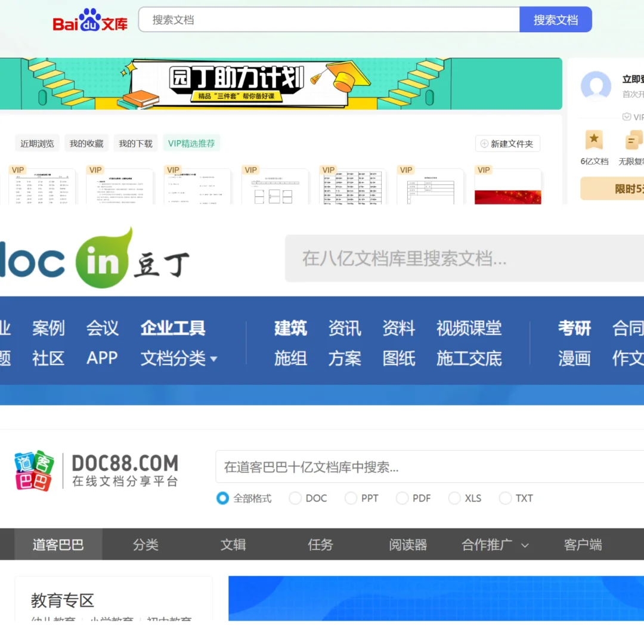The width and height of the screenshot is (644, 644).
Task: Click the user avatar icon
Action: tap(596, 86)
